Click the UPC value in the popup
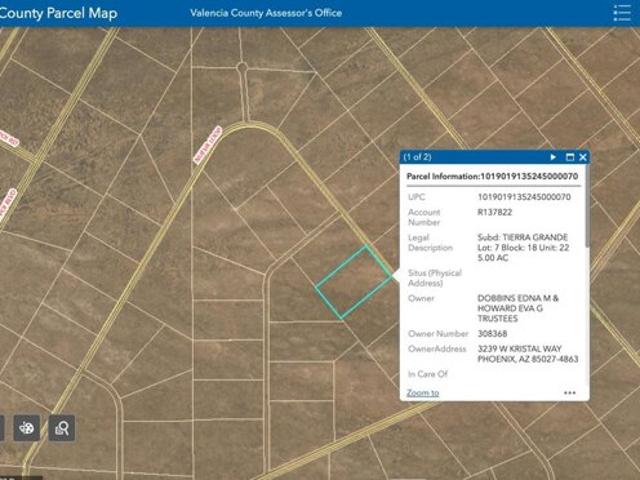The height and width of the screenshot is (480, 640). point(523,197)
